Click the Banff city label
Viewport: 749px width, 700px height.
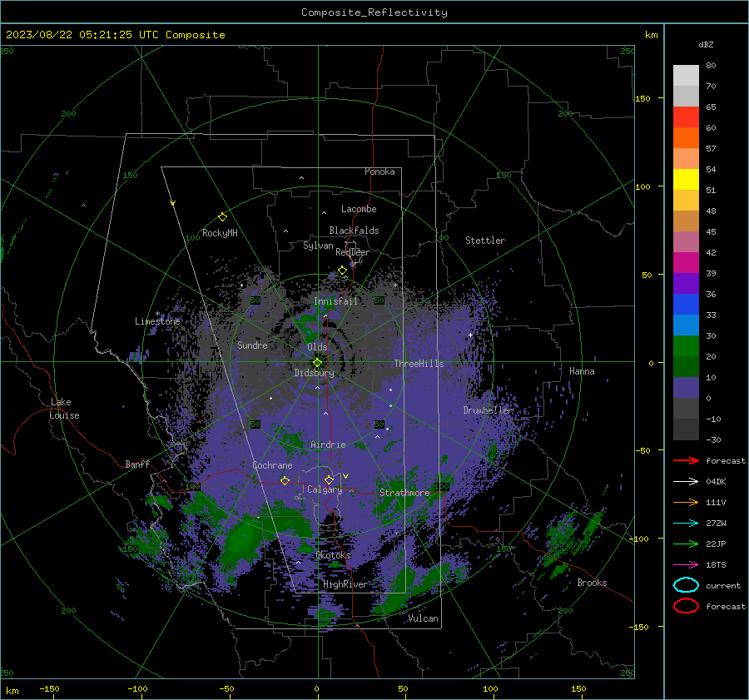pos(137,464)
